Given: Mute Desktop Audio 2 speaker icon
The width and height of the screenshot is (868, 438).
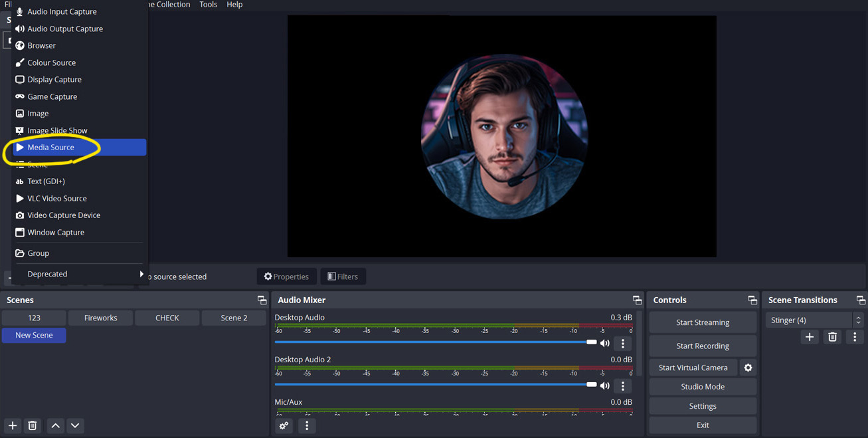Looking at the screenshot, I should pos(605,385).
